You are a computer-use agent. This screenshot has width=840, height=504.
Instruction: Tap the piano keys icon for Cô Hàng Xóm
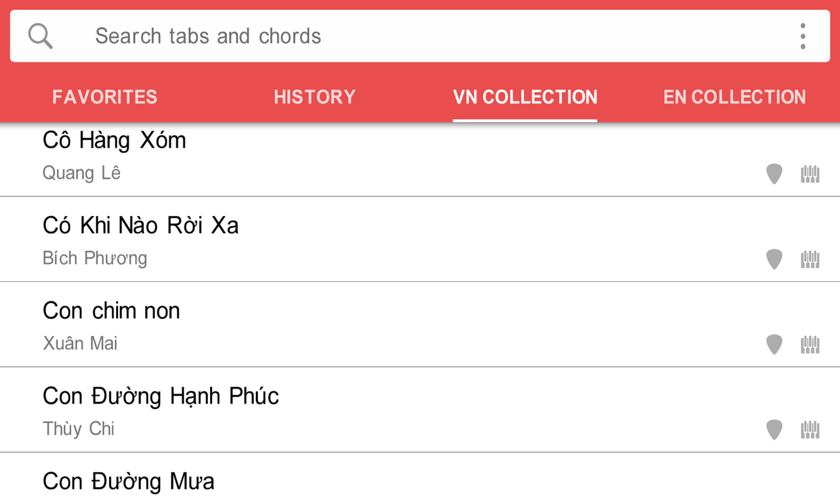(810, 174)
